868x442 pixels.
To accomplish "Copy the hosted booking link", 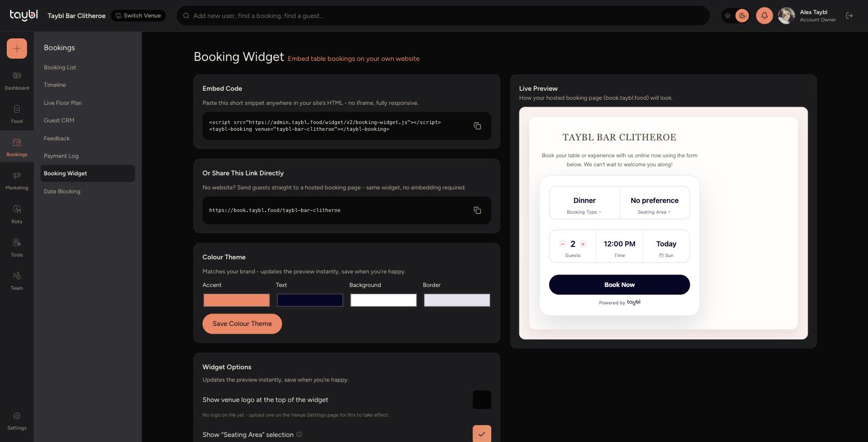I will (477, 210).
